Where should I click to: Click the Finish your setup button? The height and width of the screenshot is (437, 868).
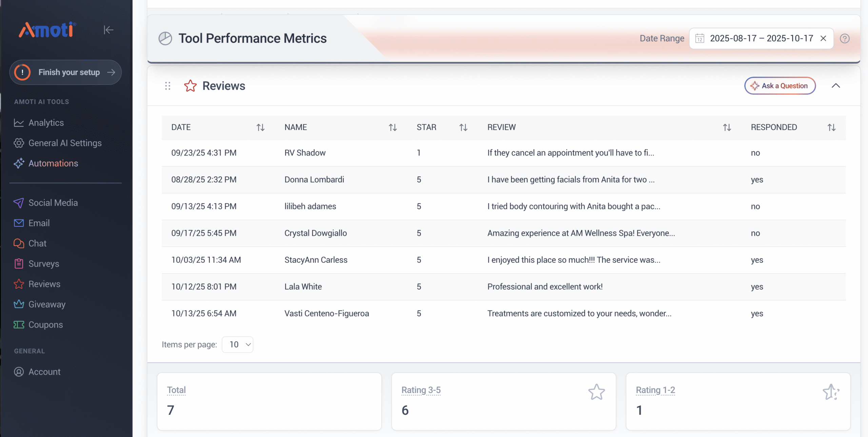(65, 72)
